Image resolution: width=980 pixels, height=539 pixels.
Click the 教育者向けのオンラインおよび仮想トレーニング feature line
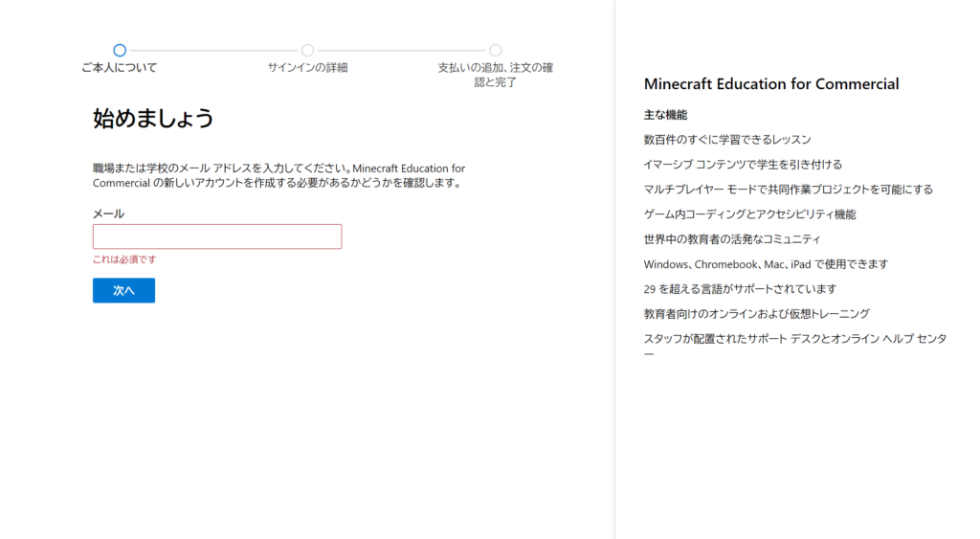pyautogui.click(x=756, y=314)
